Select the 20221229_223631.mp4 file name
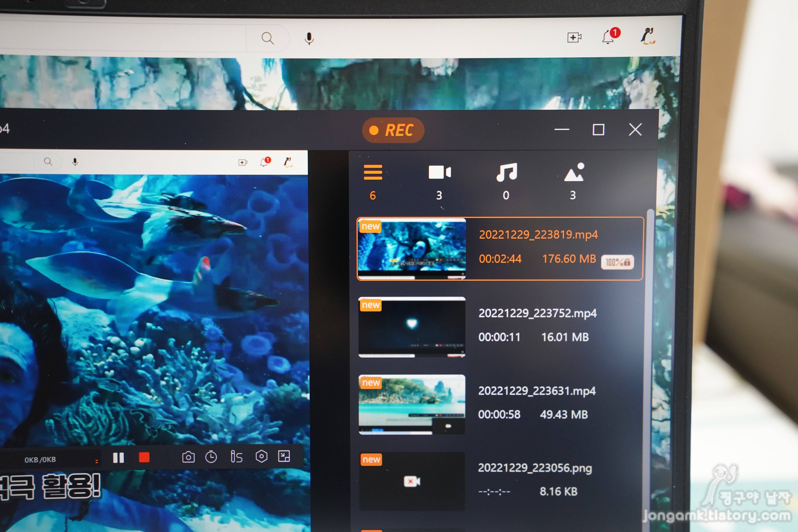Image resolution: width=798 pixels, height=532 pixels. click(x=537, y=391)
